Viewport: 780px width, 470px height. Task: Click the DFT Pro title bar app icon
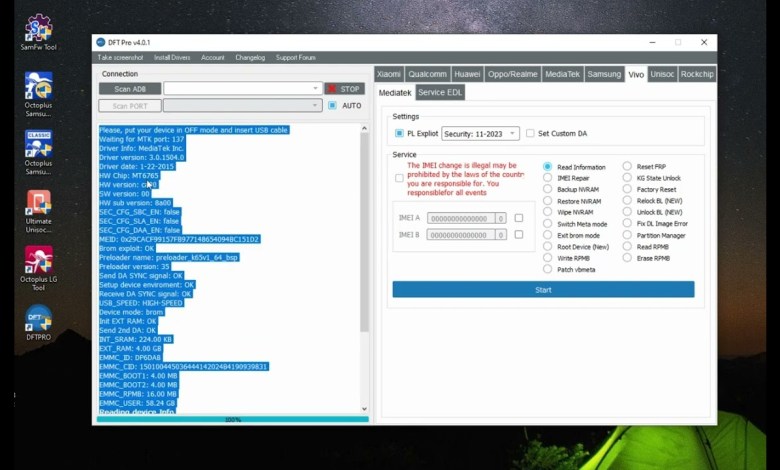coord(101,42)
